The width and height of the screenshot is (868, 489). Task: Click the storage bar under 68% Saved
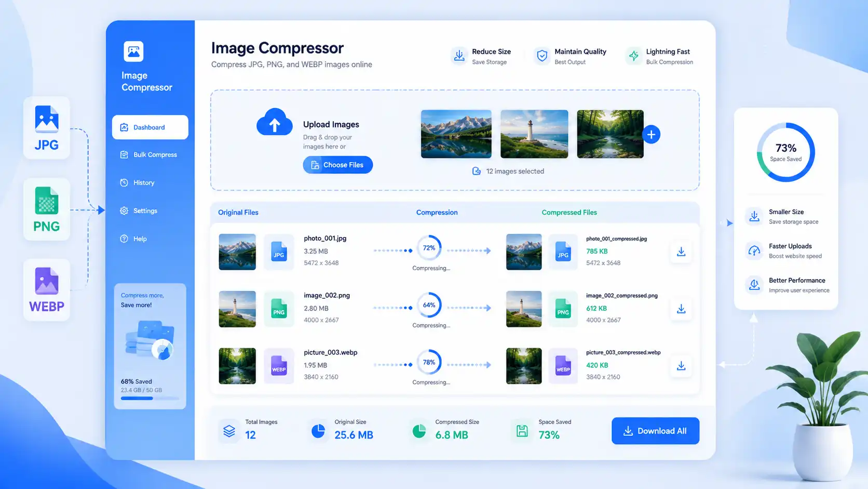point(150,399)
